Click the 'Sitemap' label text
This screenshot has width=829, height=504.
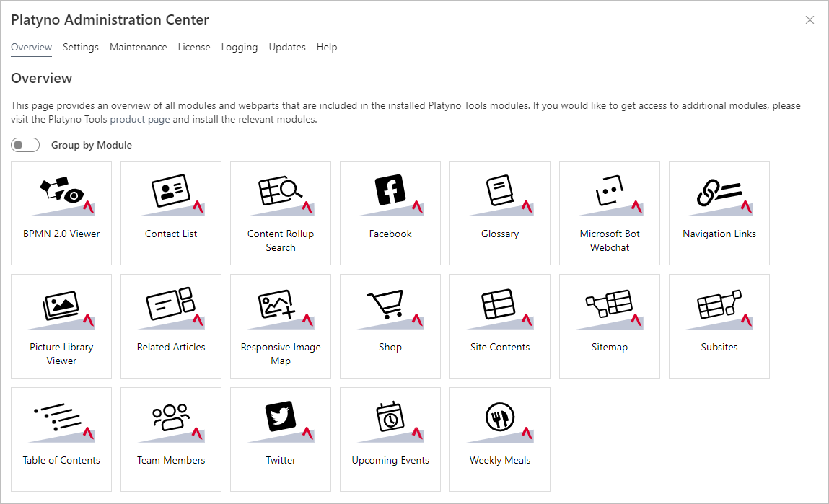(x=610, y=347)
